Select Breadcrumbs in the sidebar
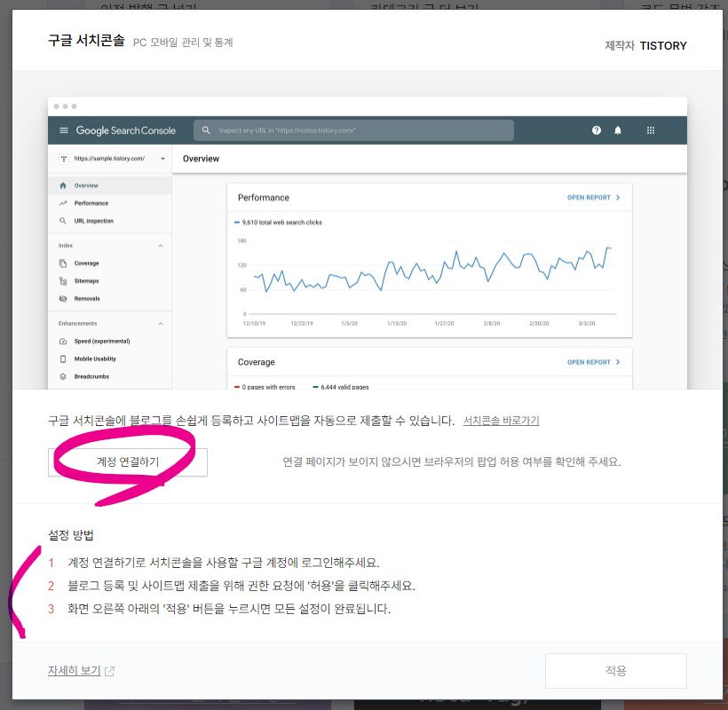 91,376
